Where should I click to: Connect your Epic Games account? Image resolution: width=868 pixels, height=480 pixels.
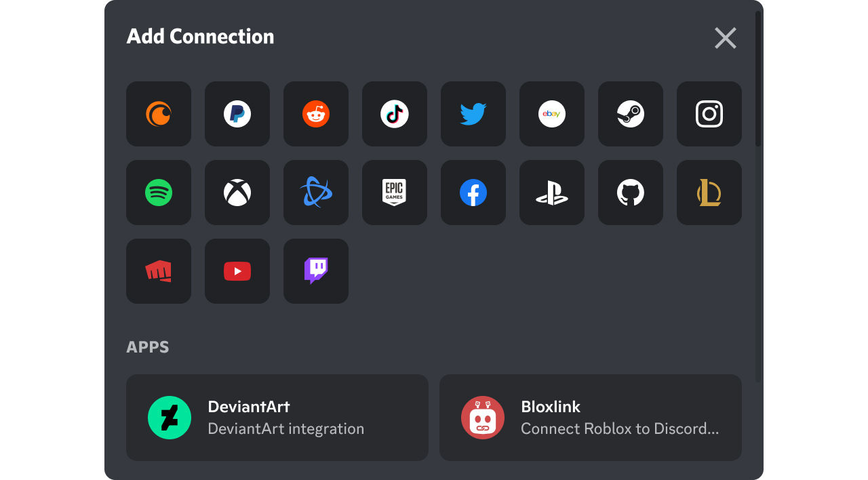point(395,193)
